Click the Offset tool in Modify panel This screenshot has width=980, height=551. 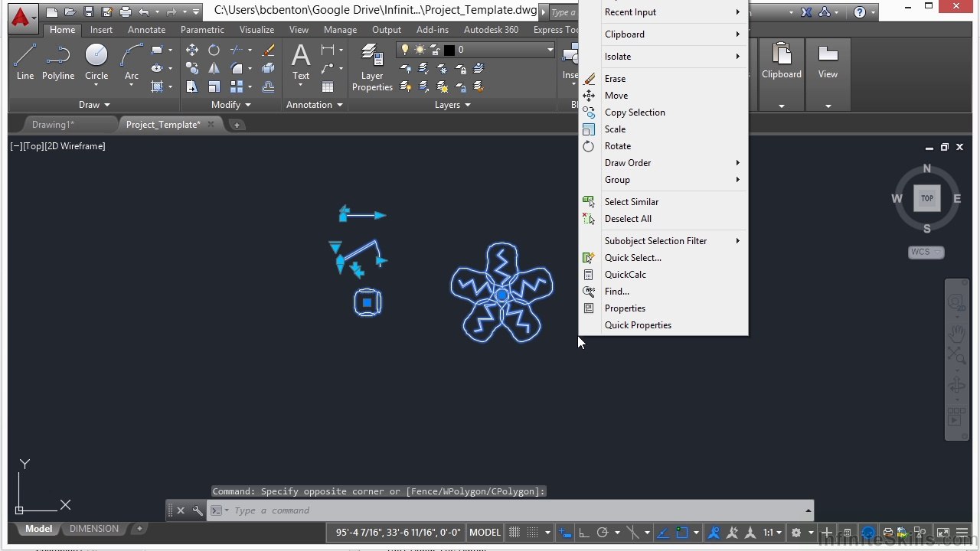coord(268,86)
